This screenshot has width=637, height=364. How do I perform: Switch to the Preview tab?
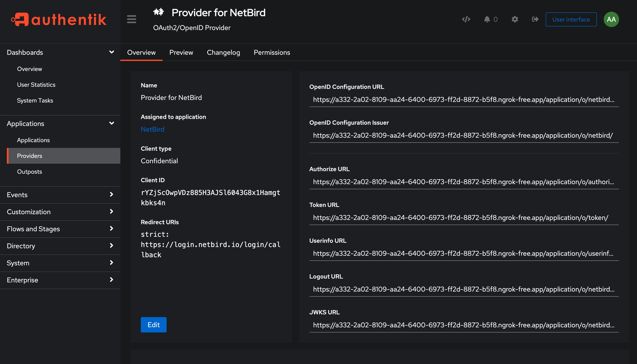181,52
